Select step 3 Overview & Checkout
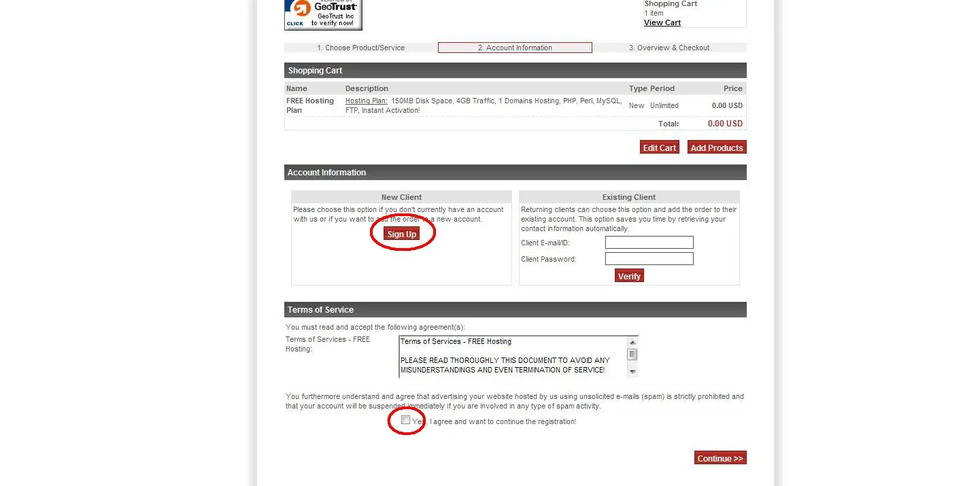 pos(669,48)
